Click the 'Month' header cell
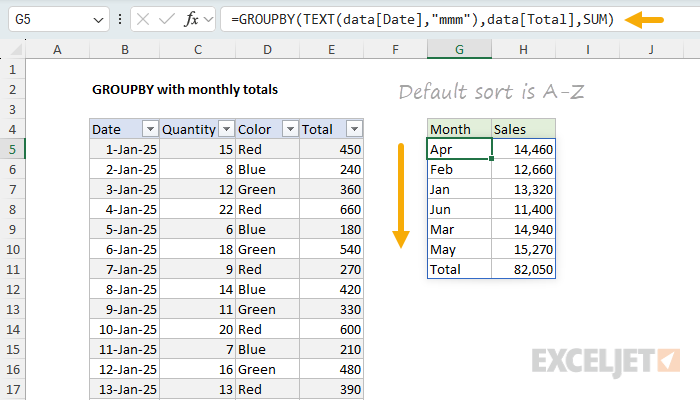Image resolution: width=700 pixels, height=400 pixels. (459, 129)
